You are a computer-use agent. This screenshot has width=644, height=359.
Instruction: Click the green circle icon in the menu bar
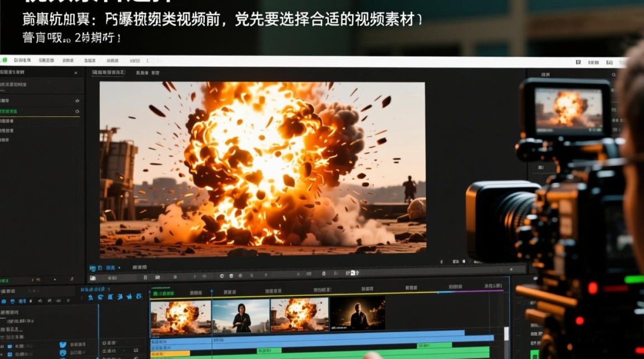(5, 60)
